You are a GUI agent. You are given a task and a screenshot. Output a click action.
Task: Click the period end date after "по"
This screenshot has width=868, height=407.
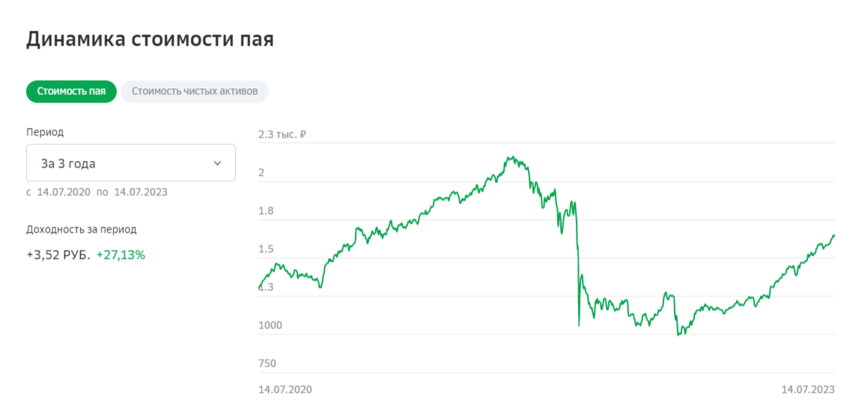(x=141, y=192)
